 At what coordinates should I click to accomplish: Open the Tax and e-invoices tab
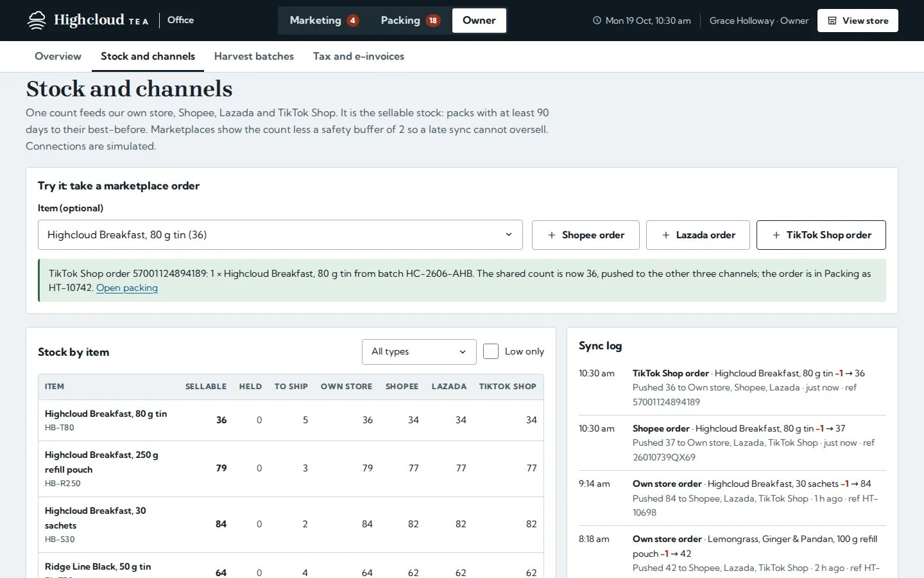(359, 57)
